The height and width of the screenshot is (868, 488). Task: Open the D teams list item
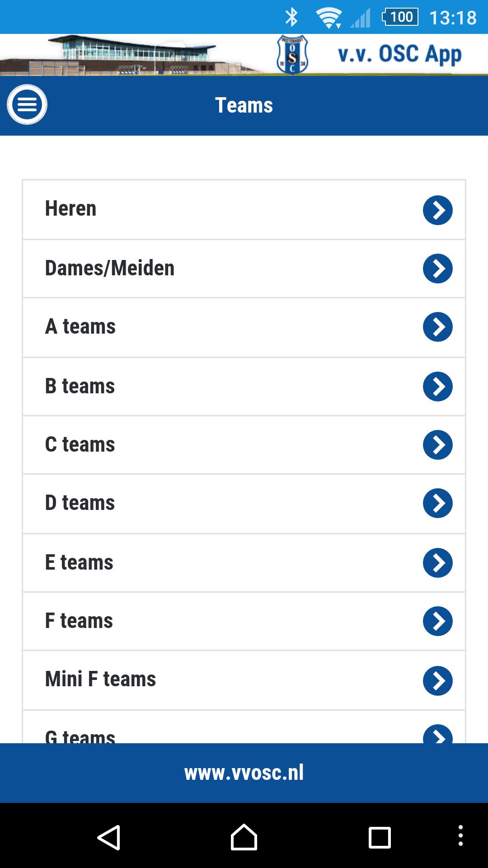[x=244, y=503]
